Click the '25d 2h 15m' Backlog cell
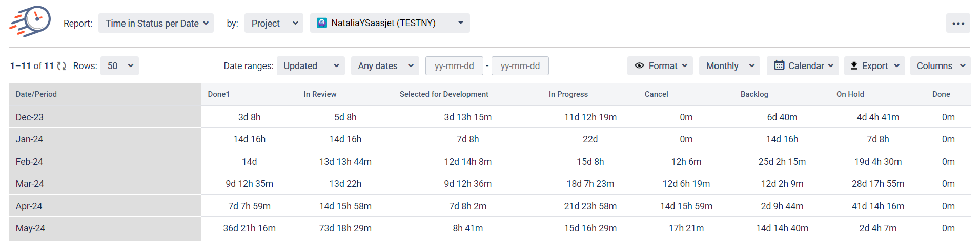This screenshot has height=241, width=980. (782, 162)
